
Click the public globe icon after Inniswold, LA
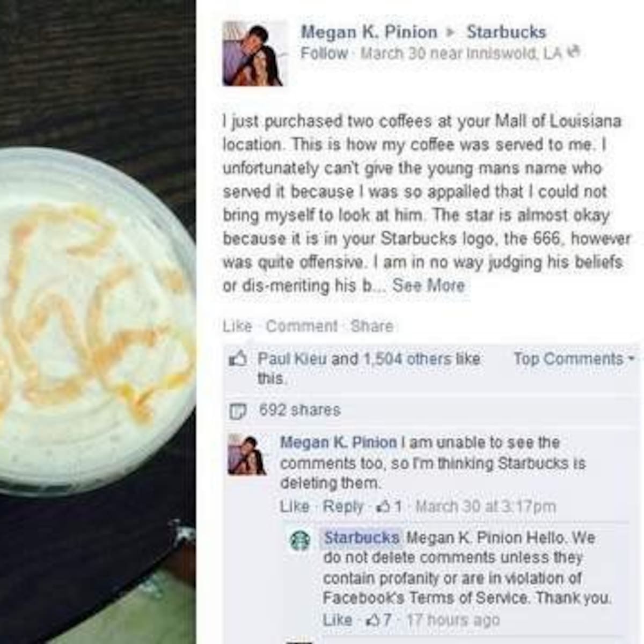coord(574,53)
